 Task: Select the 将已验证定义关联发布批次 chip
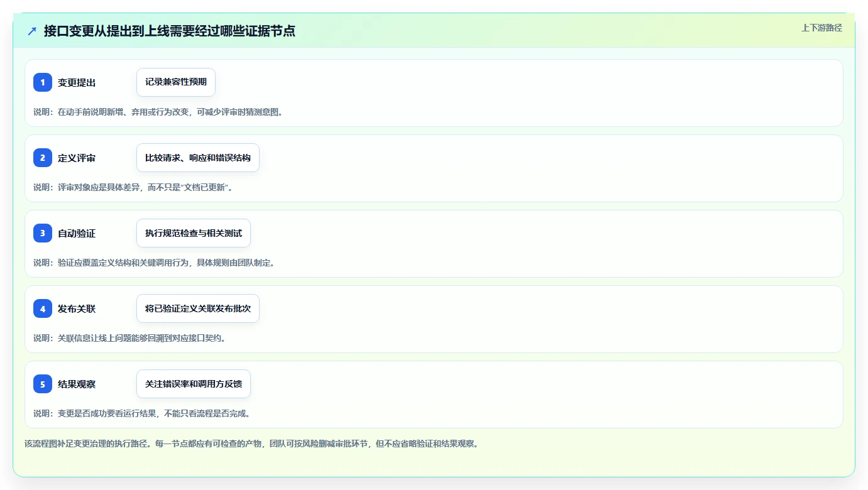point(198,308)
